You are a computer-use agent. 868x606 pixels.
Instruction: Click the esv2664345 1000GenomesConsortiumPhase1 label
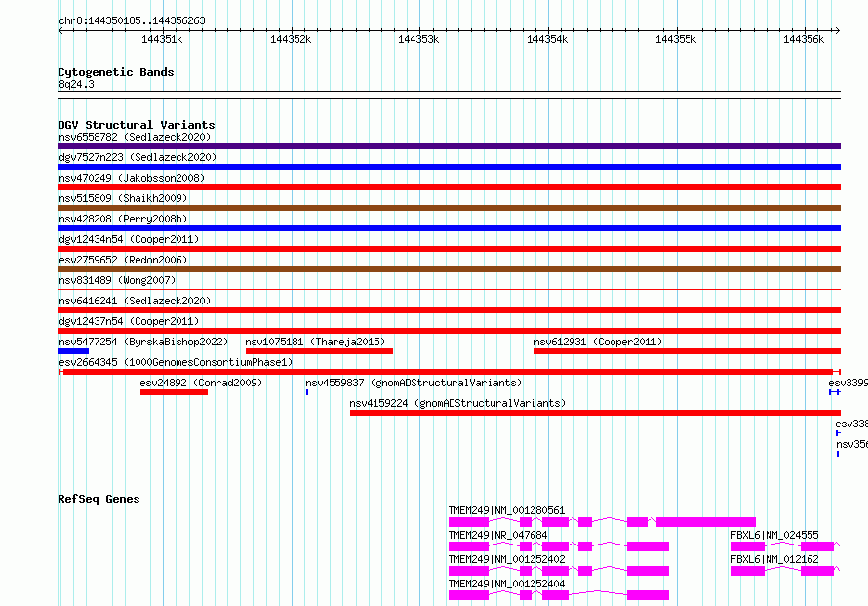(175, 362)
